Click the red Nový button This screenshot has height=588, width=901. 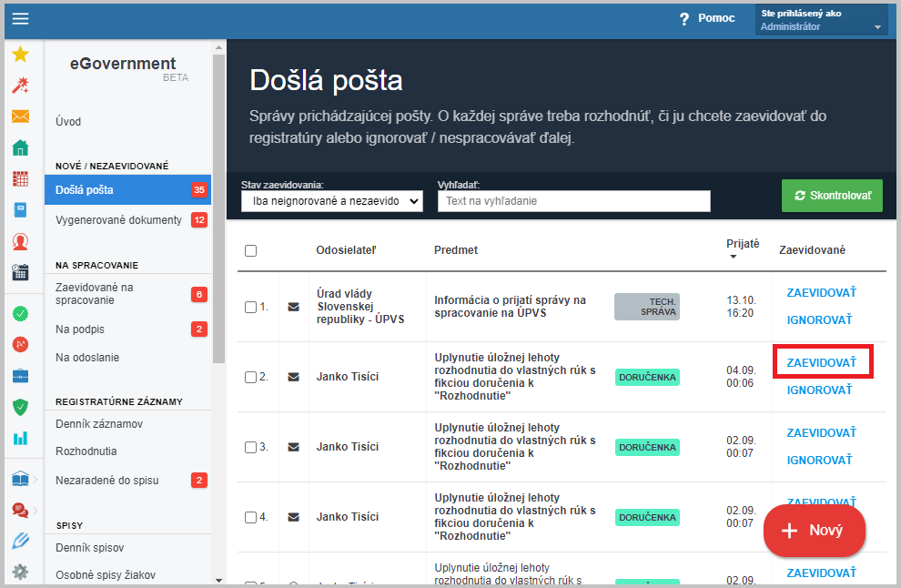(815, 530)
